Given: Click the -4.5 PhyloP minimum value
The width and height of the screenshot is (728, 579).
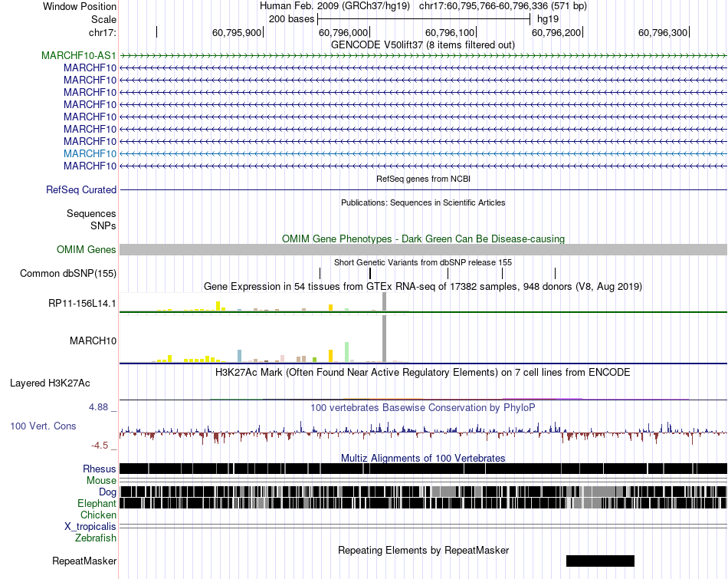Looking at the screenshot, I should [100, 446].
